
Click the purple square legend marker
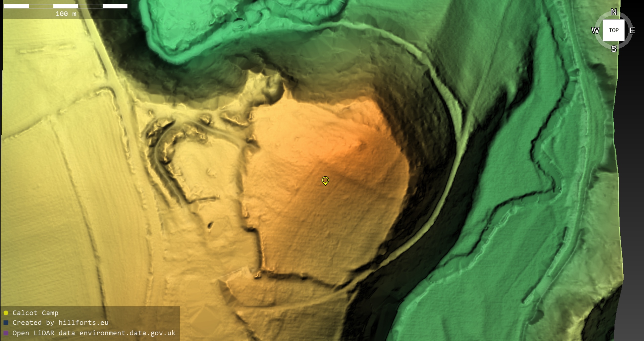pyautogui.click(x=6, y=333)
